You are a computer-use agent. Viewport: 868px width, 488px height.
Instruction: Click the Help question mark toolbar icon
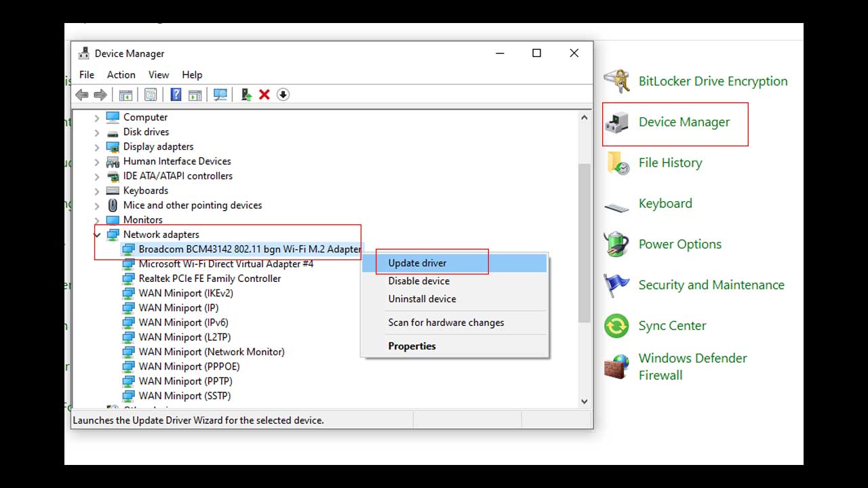[176, 94]
